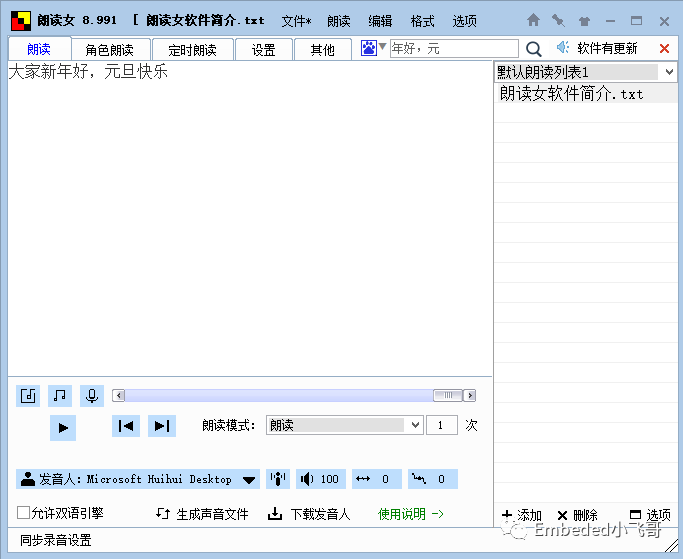The image size is (683, 559).
Task: Click the microphone recording icon
Action: [x=92, y=396]
